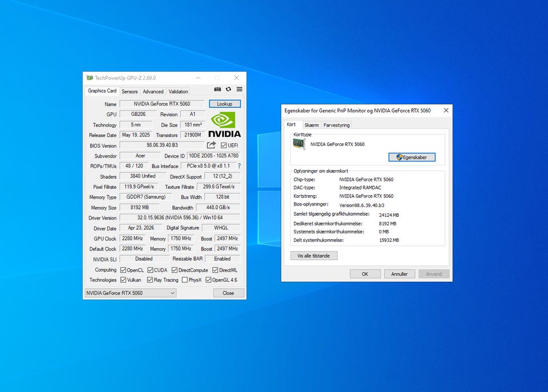Close the Egenskaber properties dialog

pyautogui.click(x=446, y=110)
